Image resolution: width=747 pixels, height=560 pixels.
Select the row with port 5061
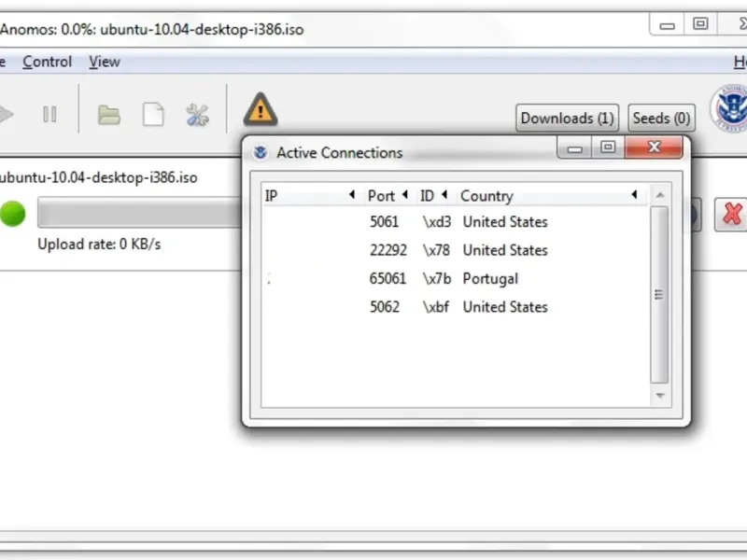[x=455, y=222]
